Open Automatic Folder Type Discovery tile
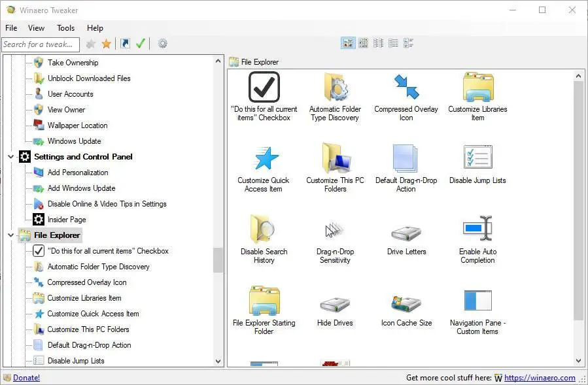Viewport: 588px width, 385px height. pyautogui.click(x=335, y=97)
